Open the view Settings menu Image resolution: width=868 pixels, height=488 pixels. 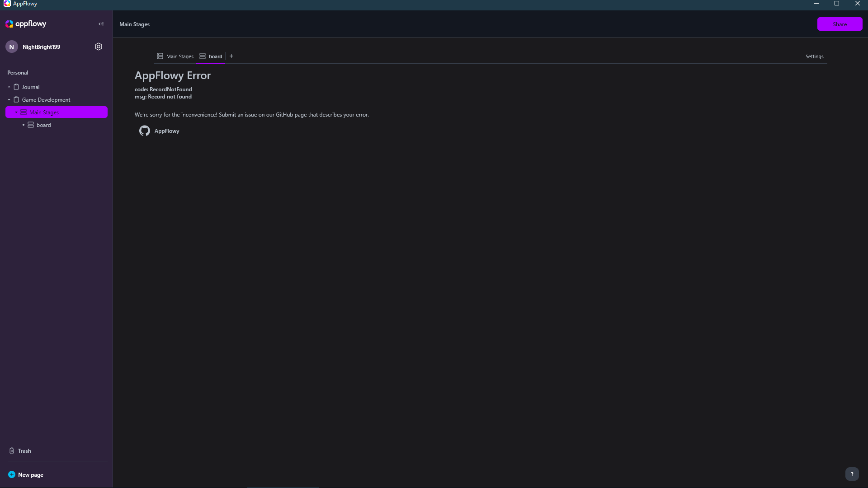click(x=814, y=56)
